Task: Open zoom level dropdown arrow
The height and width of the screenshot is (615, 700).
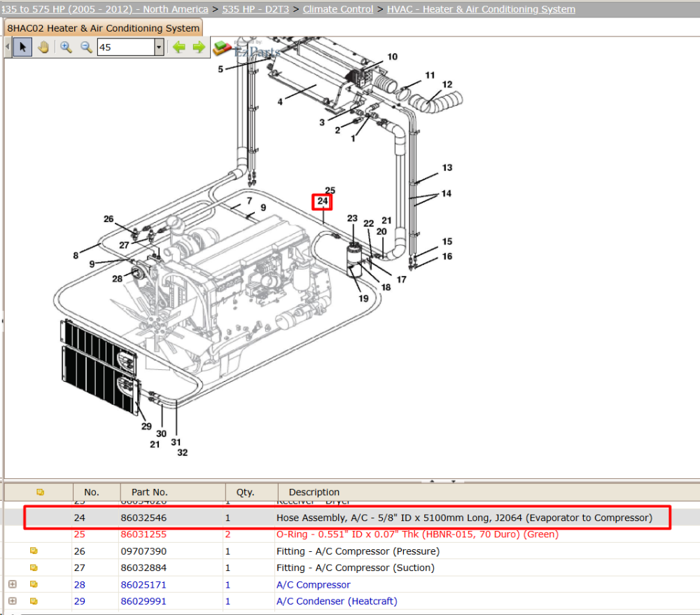Action: point(159,47)
